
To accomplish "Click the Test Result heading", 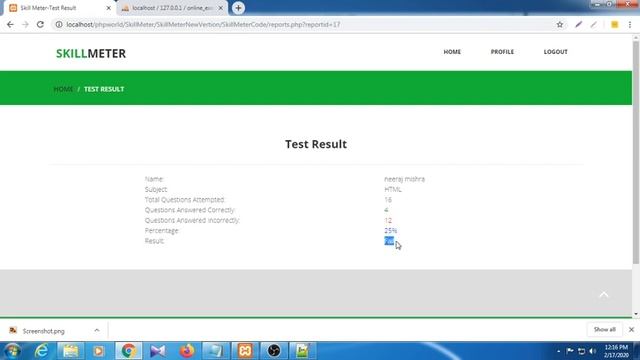I will coord(316,144).
